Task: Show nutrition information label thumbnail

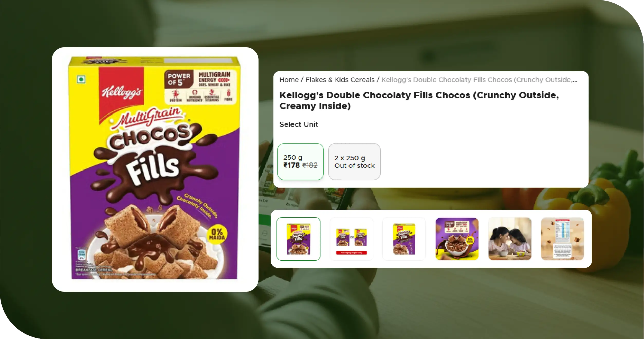Action: coord(562,239)
